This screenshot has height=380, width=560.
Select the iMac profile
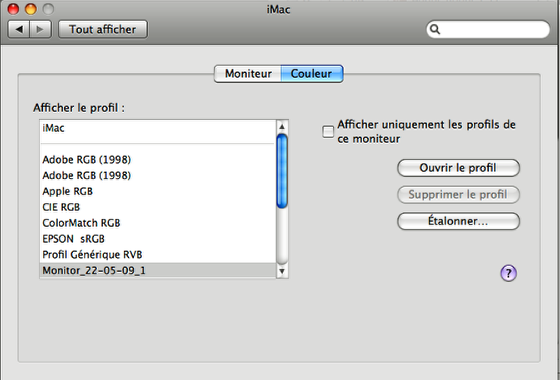click(x=158, y=128)
